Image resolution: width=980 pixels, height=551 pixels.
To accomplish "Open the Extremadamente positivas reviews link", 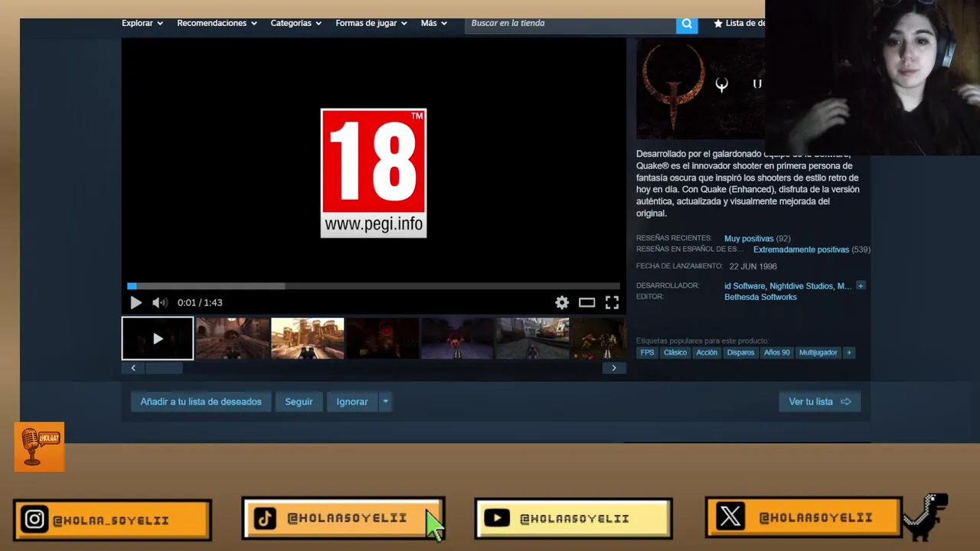I will coord(801,249).
